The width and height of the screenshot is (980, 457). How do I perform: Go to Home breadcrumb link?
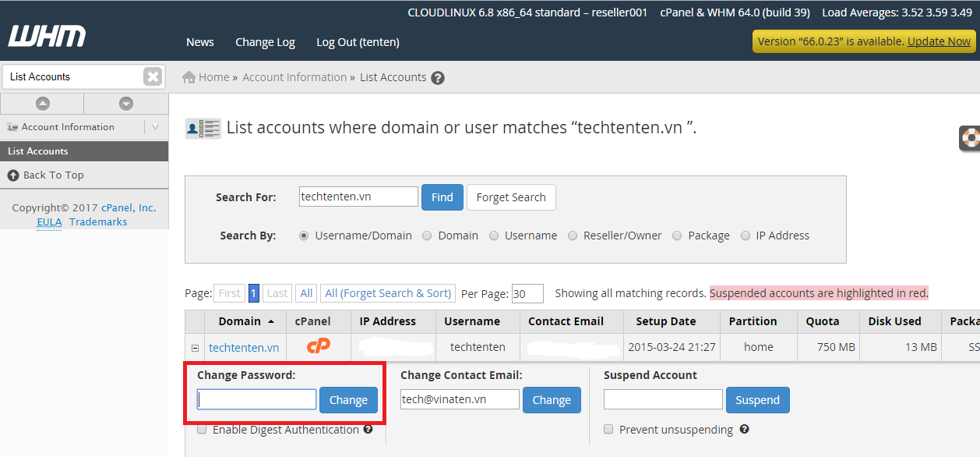click(x=214, y=77)
